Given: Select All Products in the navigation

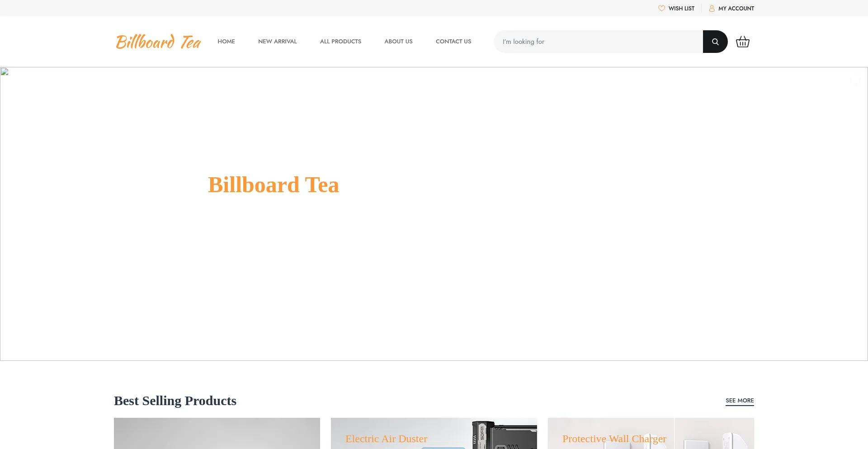Looking at the screenshot, I should tap(340, 42).
